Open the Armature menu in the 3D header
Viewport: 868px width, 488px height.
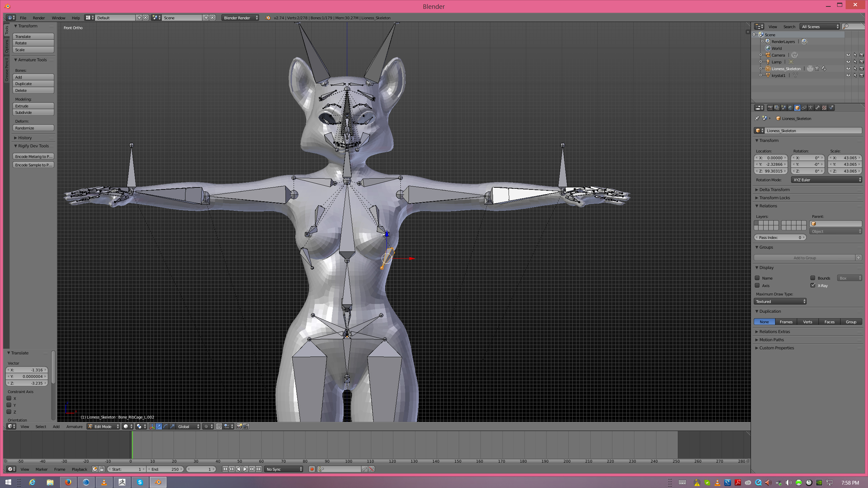point(74,426)
